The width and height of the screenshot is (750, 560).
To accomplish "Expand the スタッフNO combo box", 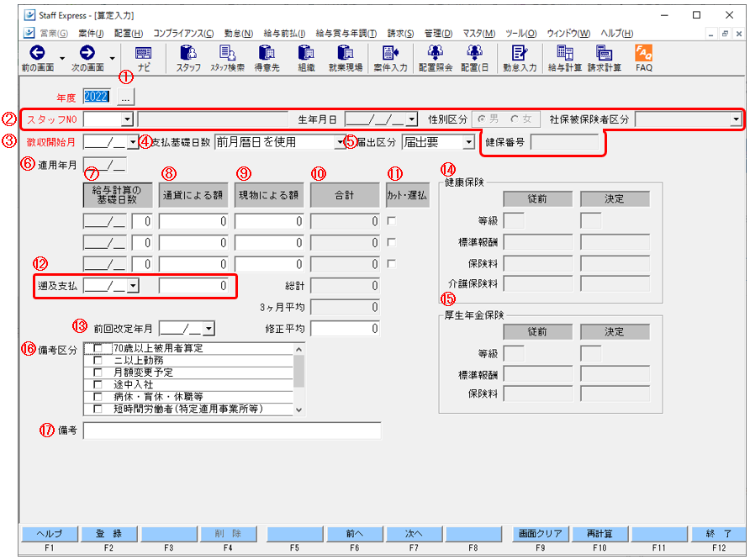I will [127, 119].
